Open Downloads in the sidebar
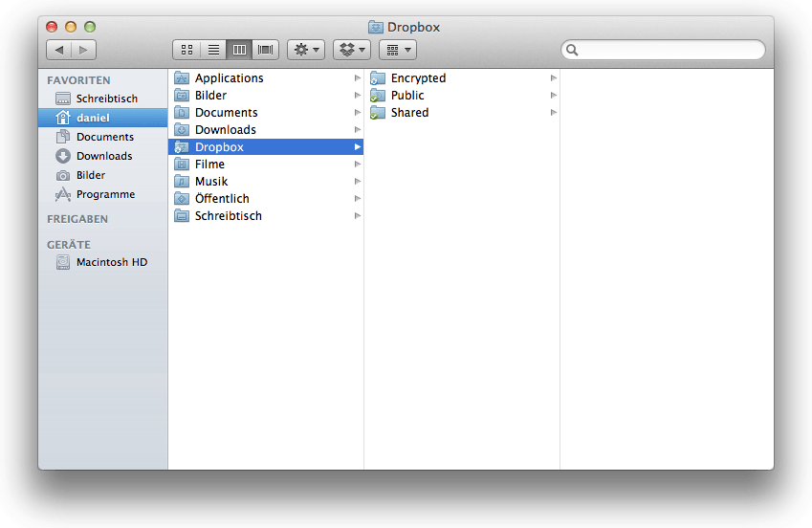 click(102, 156)
